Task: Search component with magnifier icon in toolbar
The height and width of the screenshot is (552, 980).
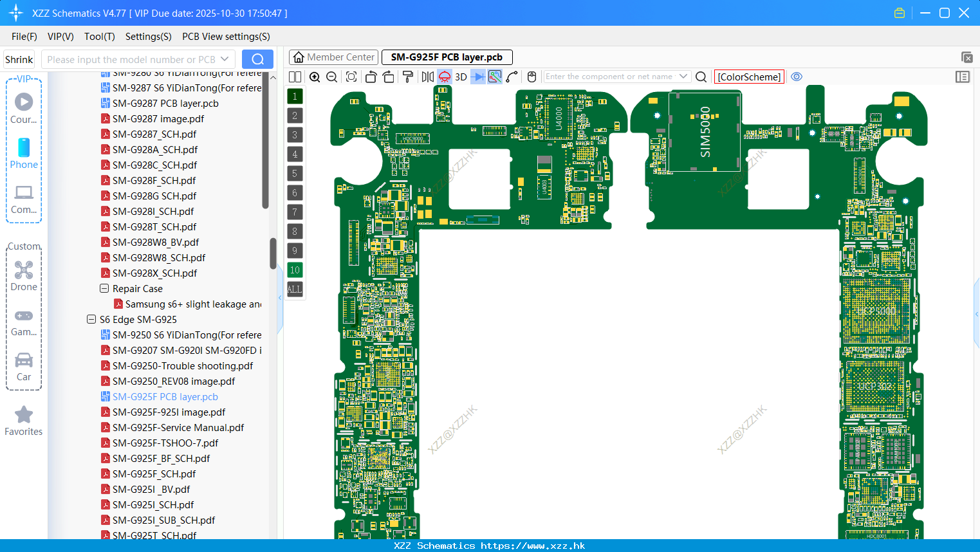Action: point(701,77)
